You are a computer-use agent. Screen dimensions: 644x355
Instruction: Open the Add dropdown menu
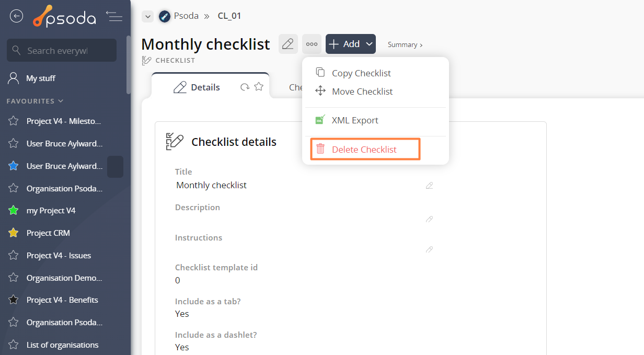click(x=351, y=44)
